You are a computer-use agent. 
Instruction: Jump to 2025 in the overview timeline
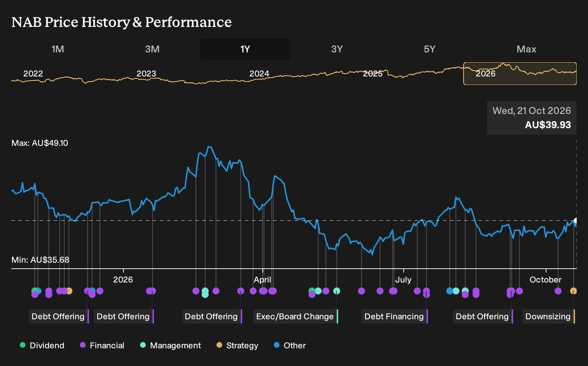tap(373, 74)
